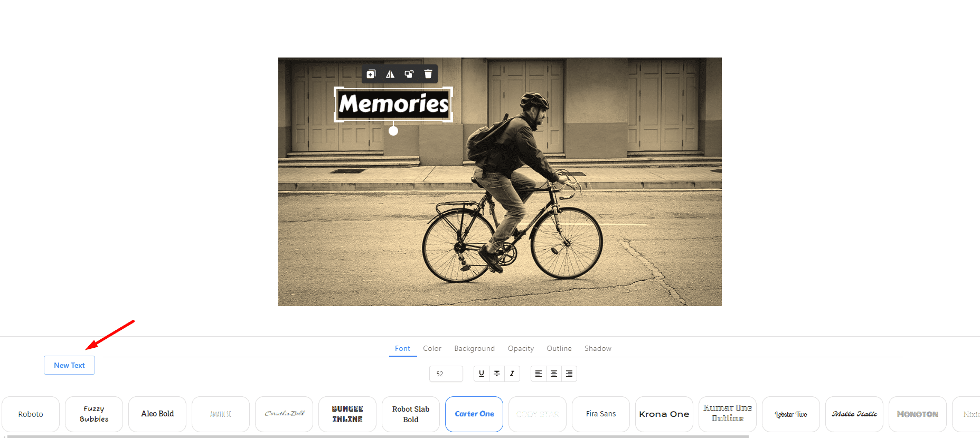980x438 pixels.
Task: Open the Background tab
Action: click(474, 349)
